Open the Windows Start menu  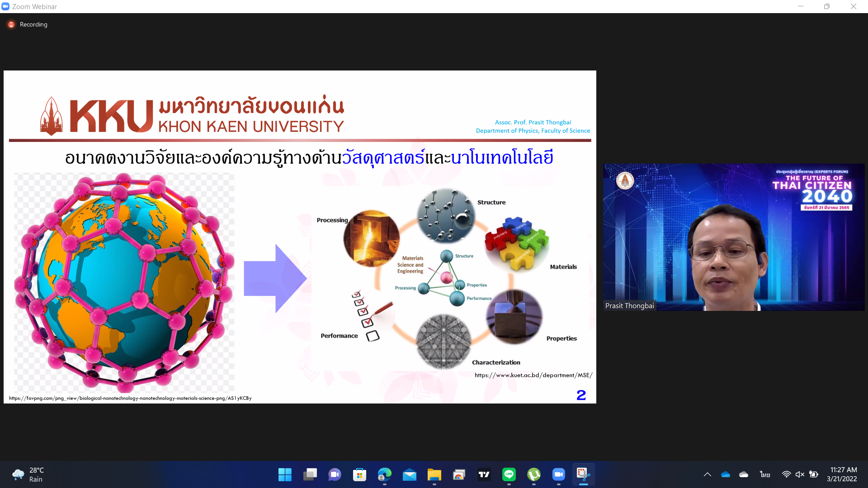tap(285, 474)
